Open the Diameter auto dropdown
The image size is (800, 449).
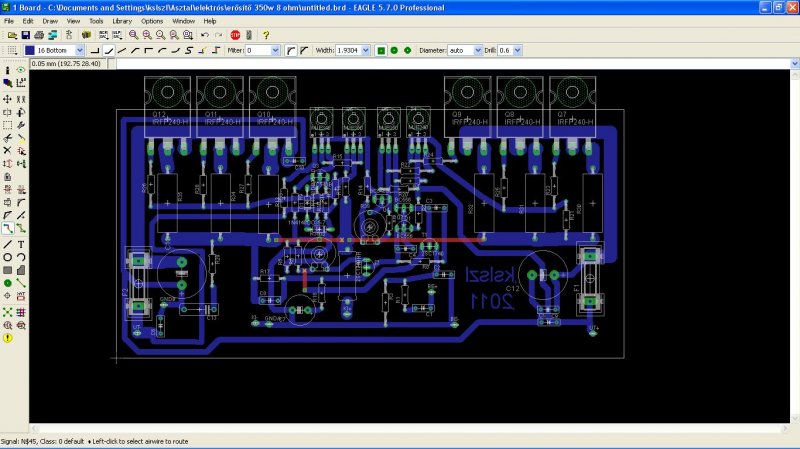(x=478, y=50)
